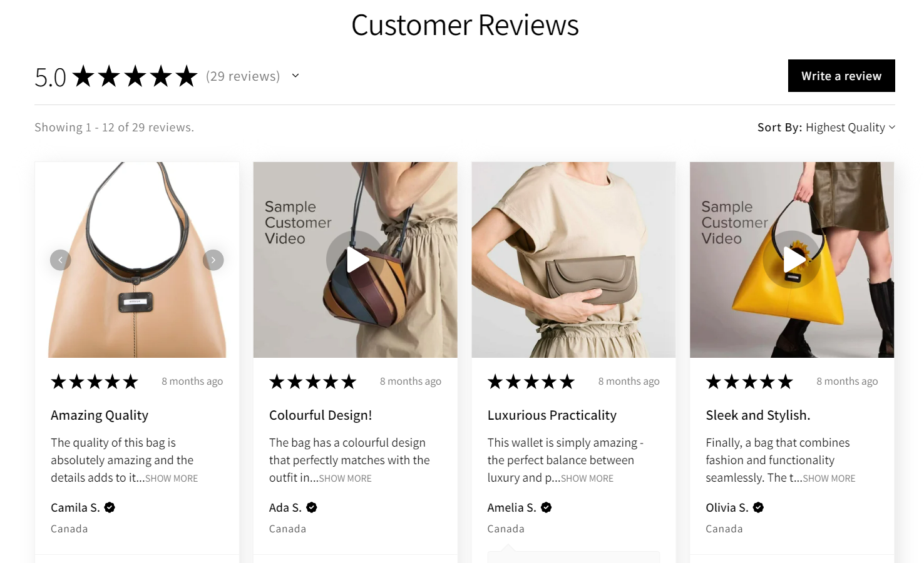Click the verified badge beside Camila S.
924x563 pixels.
click(x=110, y=507)
